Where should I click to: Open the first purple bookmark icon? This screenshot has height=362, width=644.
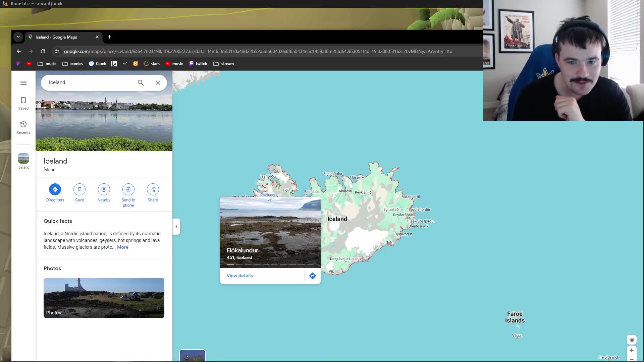[x=18, y=64]
